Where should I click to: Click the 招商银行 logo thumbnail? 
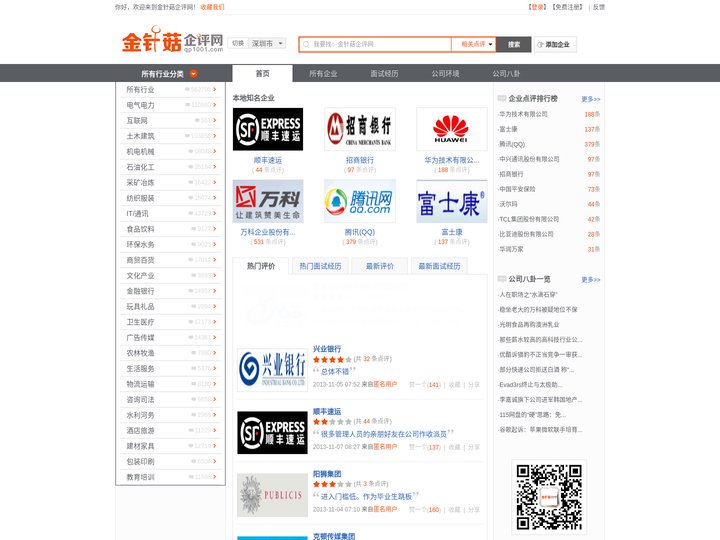click(360, 129)
